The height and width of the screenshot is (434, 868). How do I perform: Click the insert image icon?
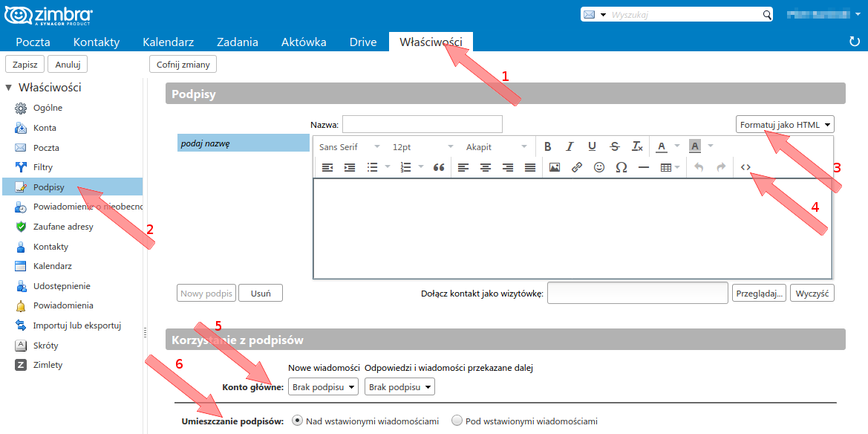point(555,168)
